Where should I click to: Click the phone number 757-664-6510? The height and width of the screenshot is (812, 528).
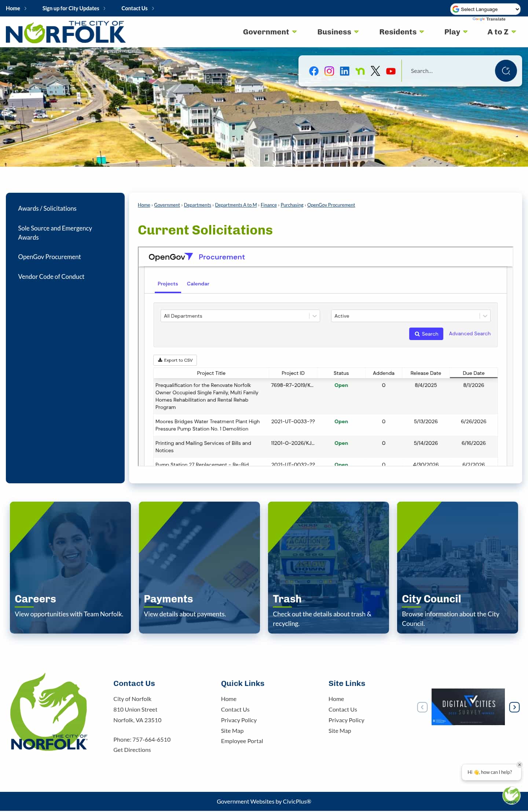click(x=151, y=739)
